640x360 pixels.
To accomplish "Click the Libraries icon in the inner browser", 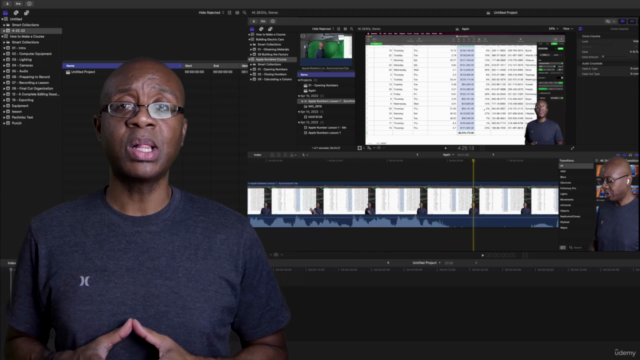I will [252, 29].
